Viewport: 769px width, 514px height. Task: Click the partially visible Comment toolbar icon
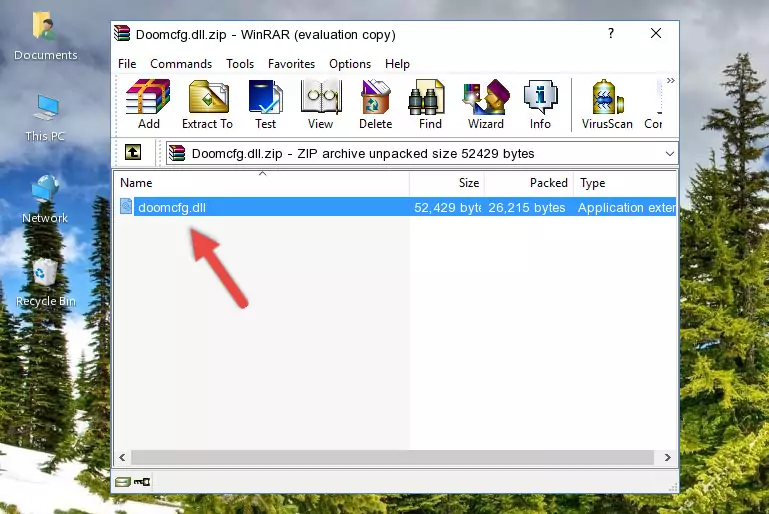click(x=653, y=104)
